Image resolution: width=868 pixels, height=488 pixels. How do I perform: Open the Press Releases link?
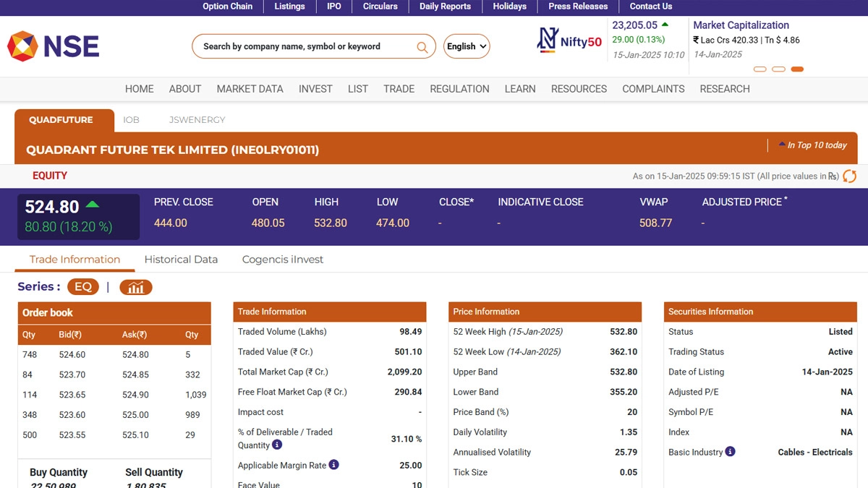point(578,7)
